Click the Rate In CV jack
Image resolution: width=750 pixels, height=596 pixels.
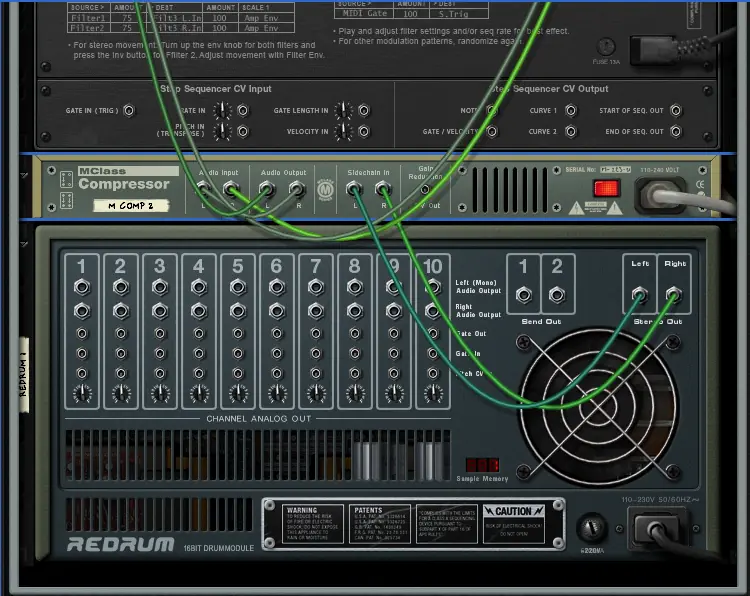(243, 110)
